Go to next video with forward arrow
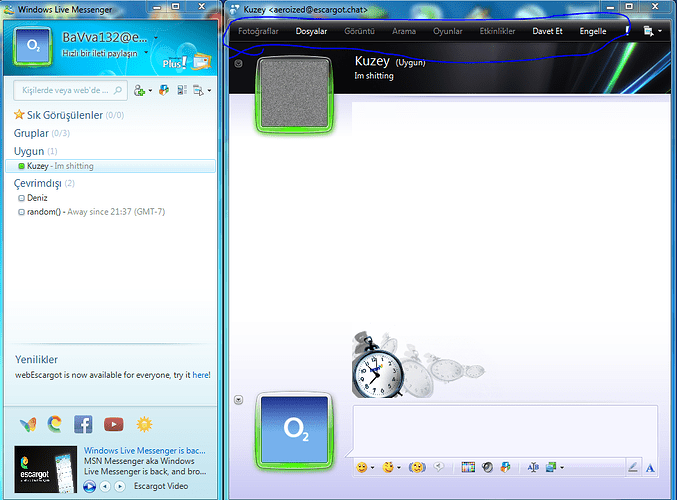The height and width of the screenshot is (500, 677). [120, 487]
